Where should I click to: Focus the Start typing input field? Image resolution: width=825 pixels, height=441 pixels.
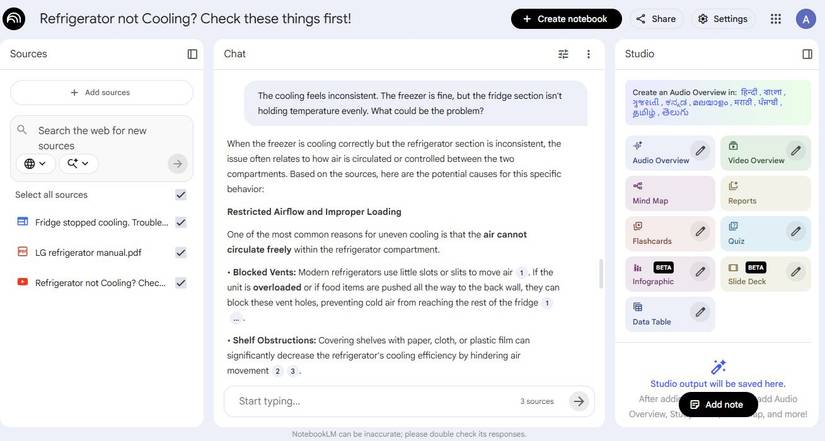tap(370, 401)
